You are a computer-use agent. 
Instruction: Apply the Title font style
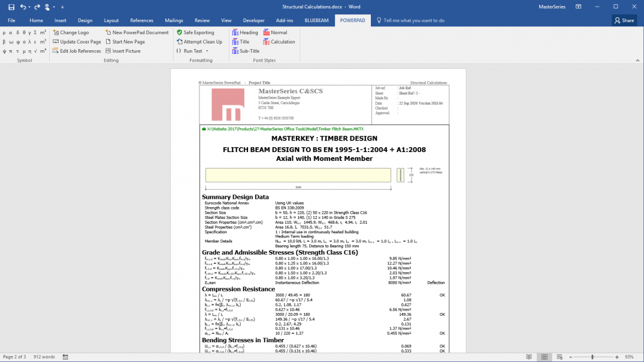pyautogui.click(x=241, y=42)
